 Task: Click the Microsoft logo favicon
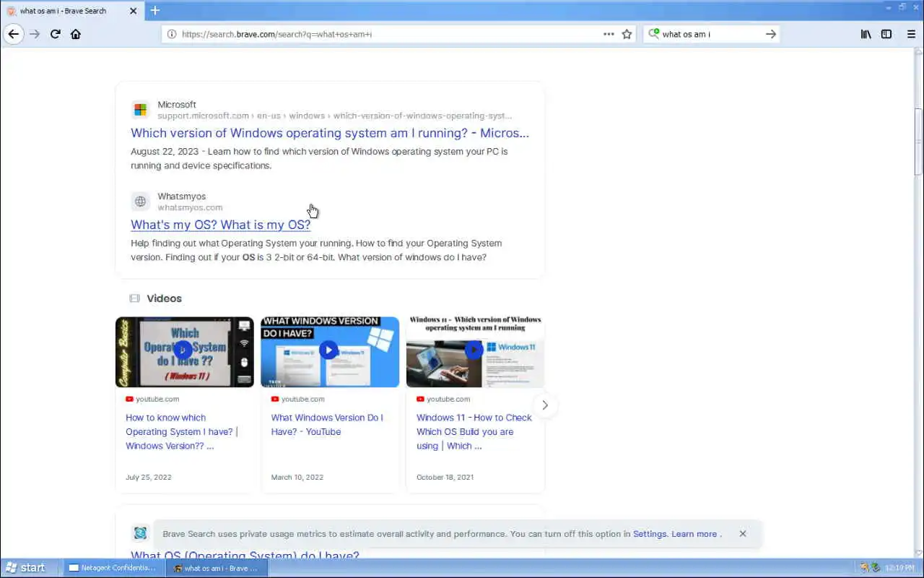click(141, 110)
